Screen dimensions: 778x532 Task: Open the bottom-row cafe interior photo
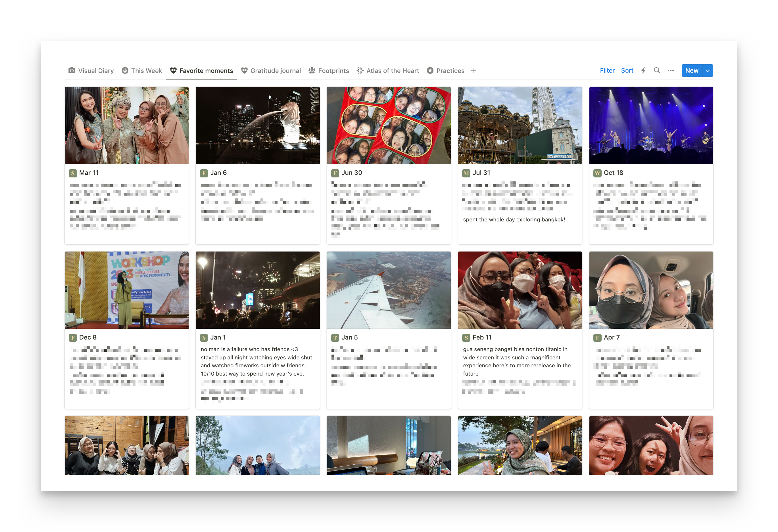(x=389, y=445)
